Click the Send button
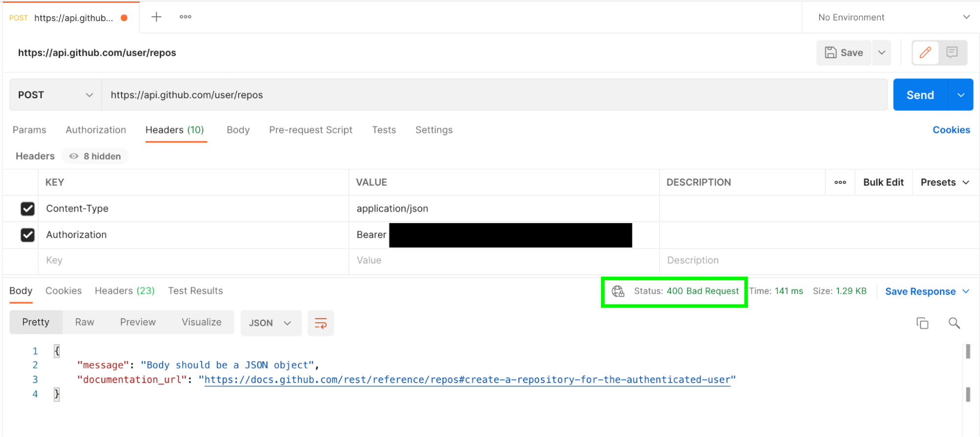 pos(920,95)
